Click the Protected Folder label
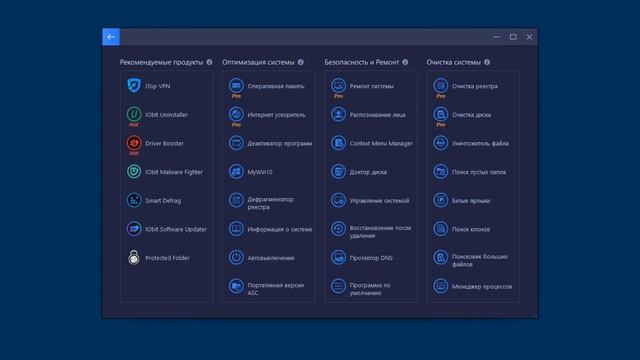This screenshot has width=640, height=360. pos(167,258)
